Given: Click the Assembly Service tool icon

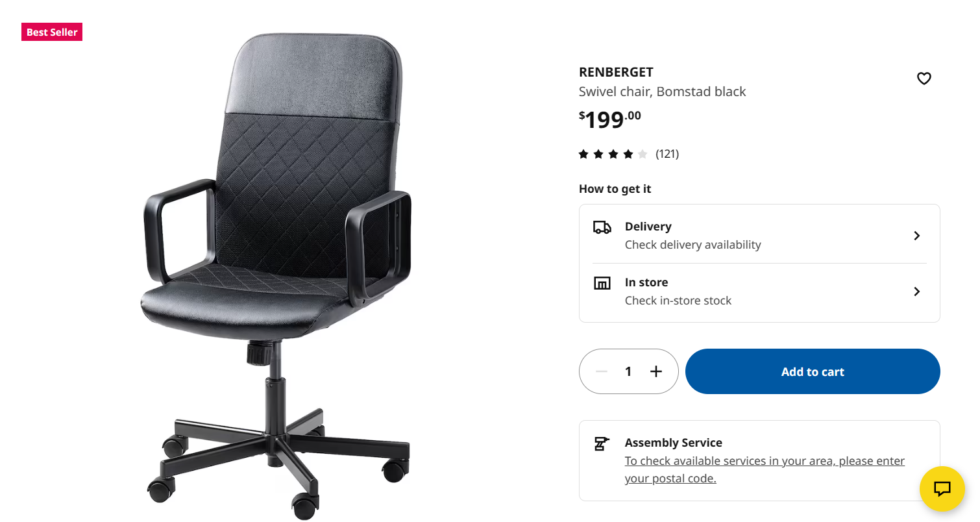Looking at the screenshot, I should pyautogui.click(x=602, y=443).
